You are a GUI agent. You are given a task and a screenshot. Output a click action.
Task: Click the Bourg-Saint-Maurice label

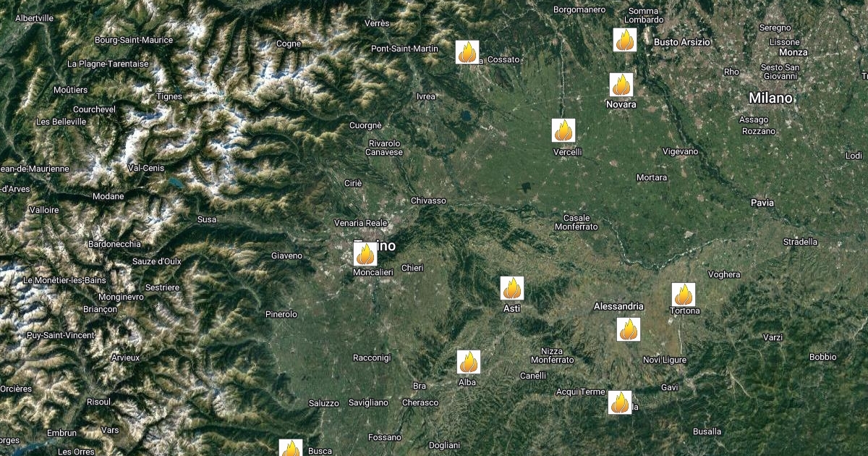coord(134,40)
